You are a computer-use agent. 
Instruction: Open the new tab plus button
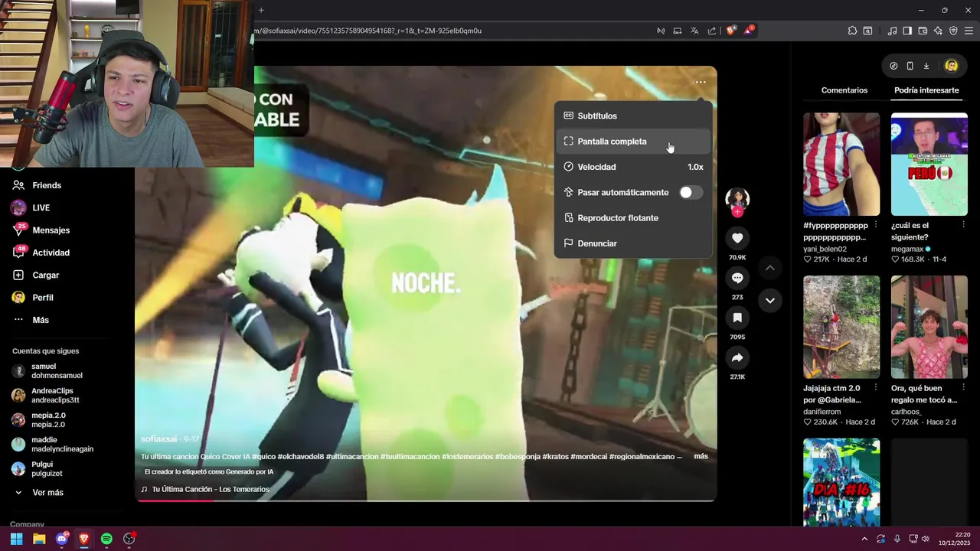(261, 10)
